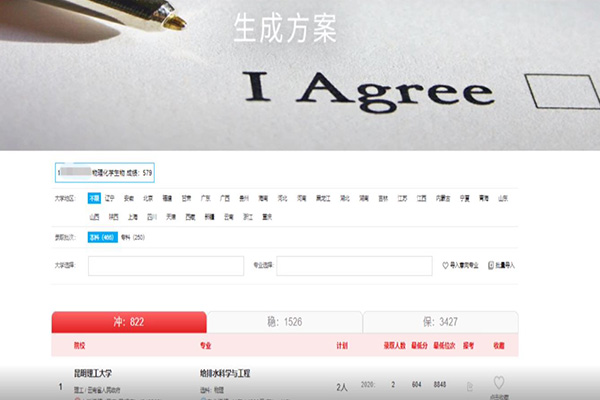Filter by the 河南 region
The image size is (600, 400).
302,198
